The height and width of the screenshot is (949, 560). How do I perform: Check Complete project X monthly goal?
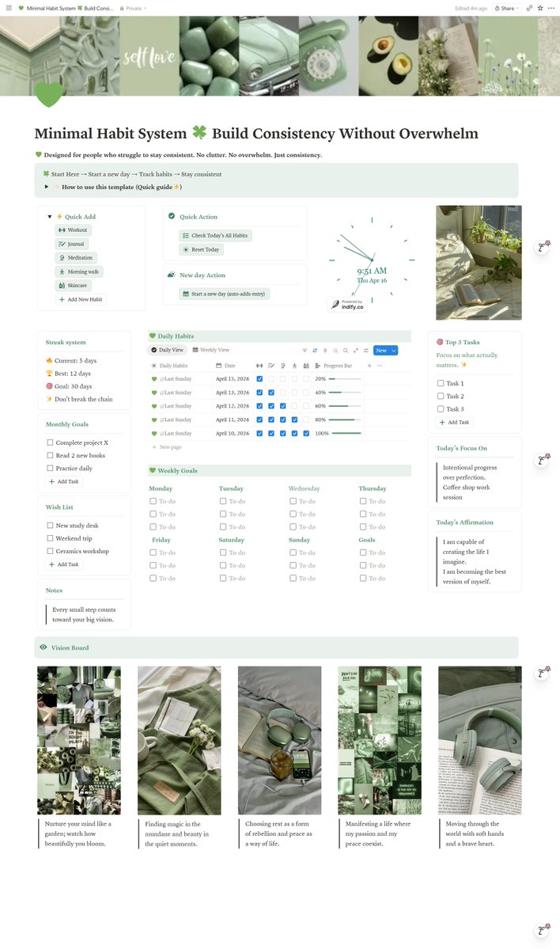(50, 442)
